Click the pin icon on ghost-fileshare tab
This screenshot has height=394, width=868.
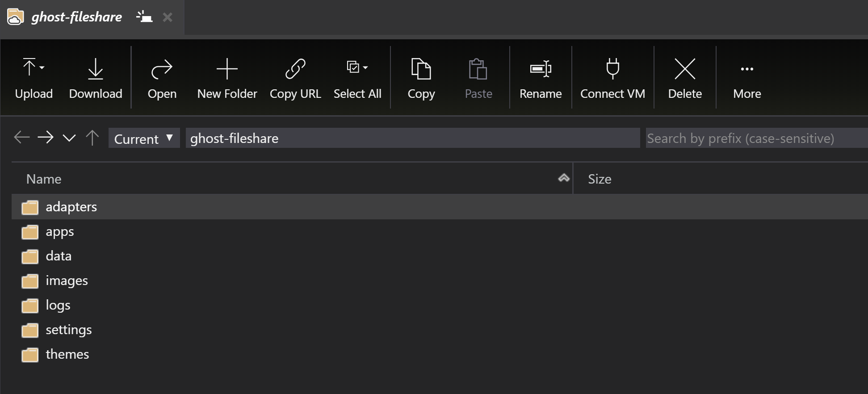[x=144, y=17]
